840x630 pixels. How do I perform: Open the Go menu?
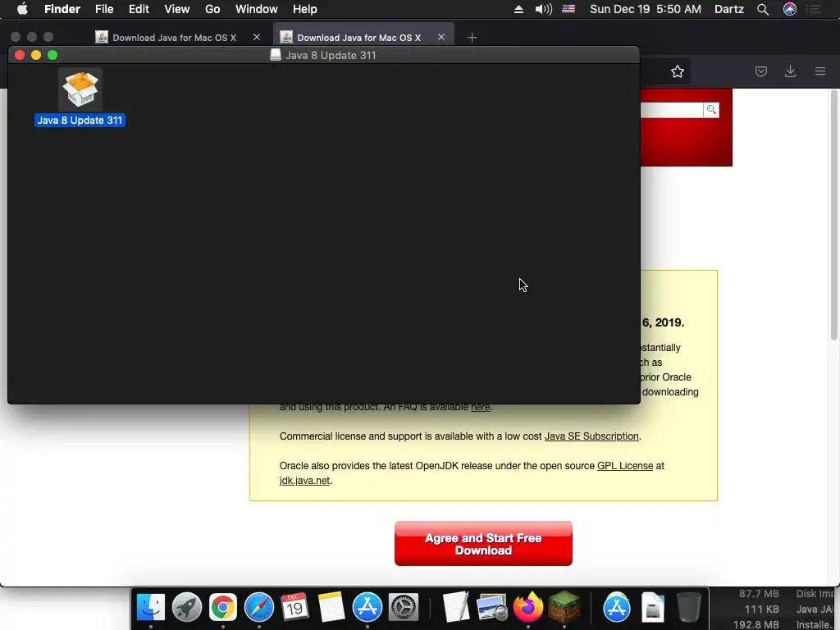212,9
